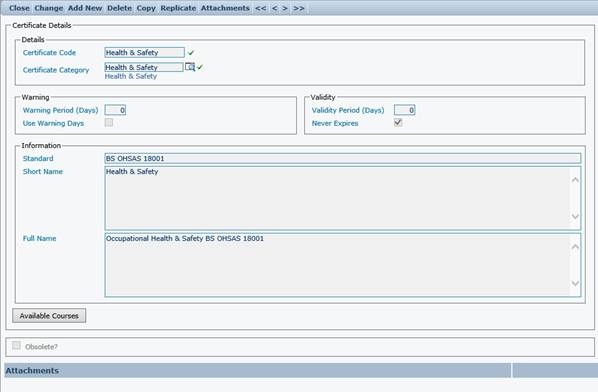Click the Certificate Code label
This screenshot has height=392, width=598.
coord(49,53)
